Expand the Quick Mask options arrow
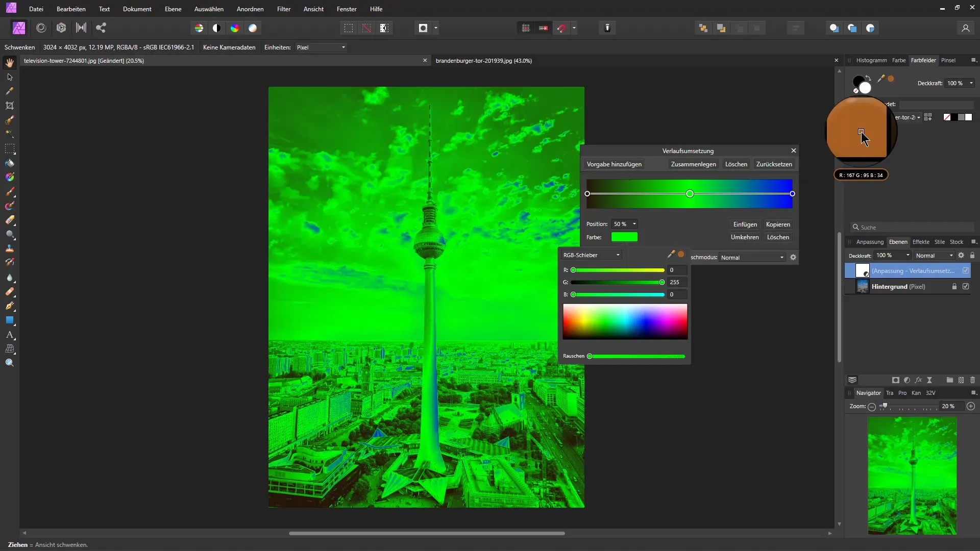 [x=436, y=28]
